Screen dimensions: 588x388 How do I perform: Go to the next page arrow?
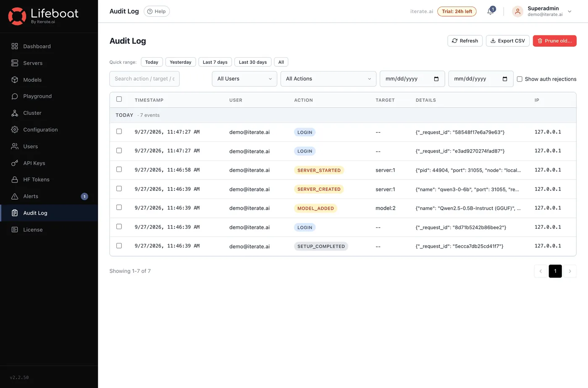[x=570, y=271]
